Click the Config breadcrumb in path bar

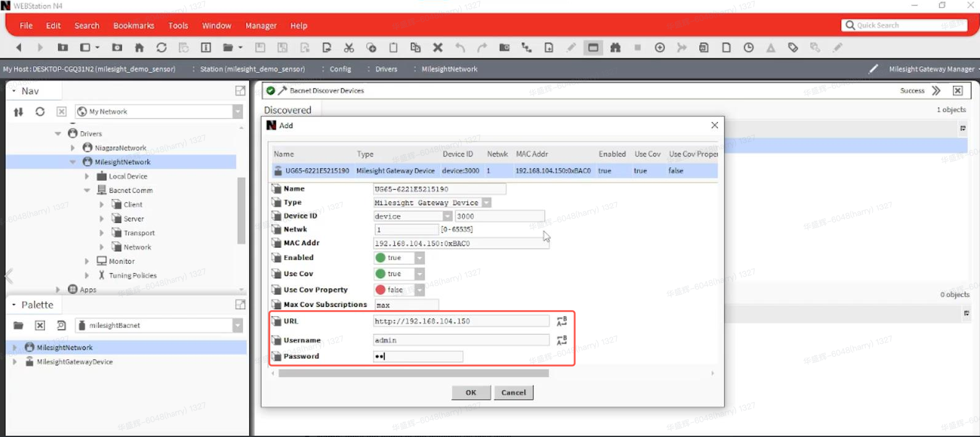(340, 69)
